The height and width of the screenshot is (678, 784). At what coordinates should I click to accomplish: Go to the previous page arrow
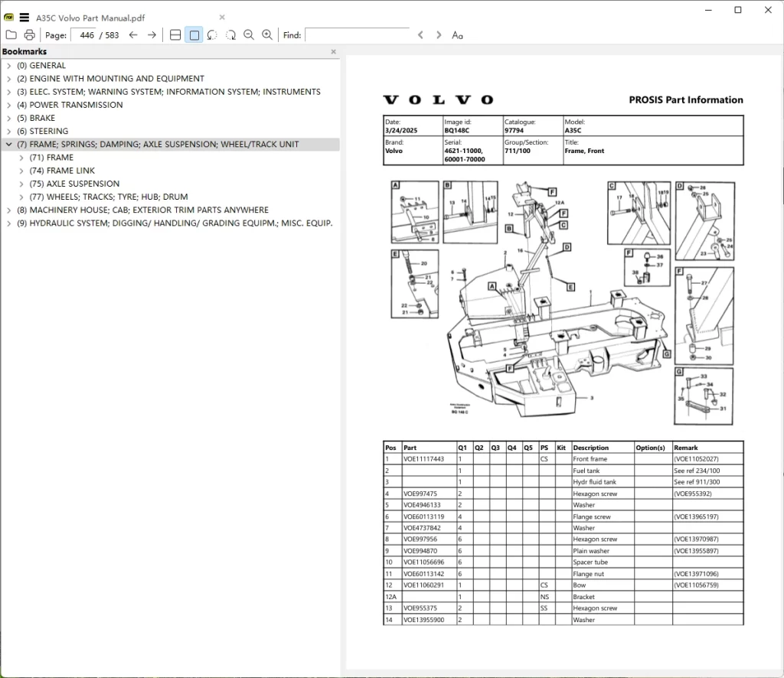(x=133, y=35)
